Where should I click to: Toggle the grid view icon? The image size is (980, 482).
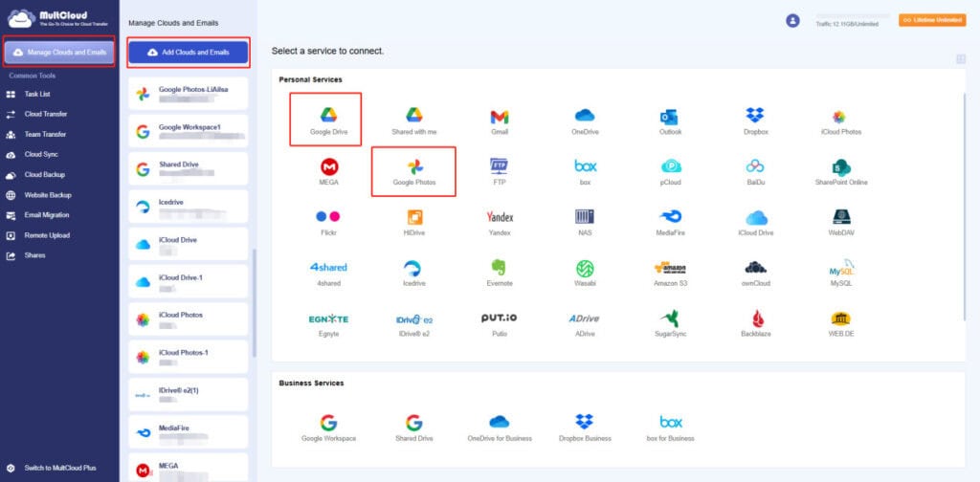pyautogui.click(x=961, y=58)
